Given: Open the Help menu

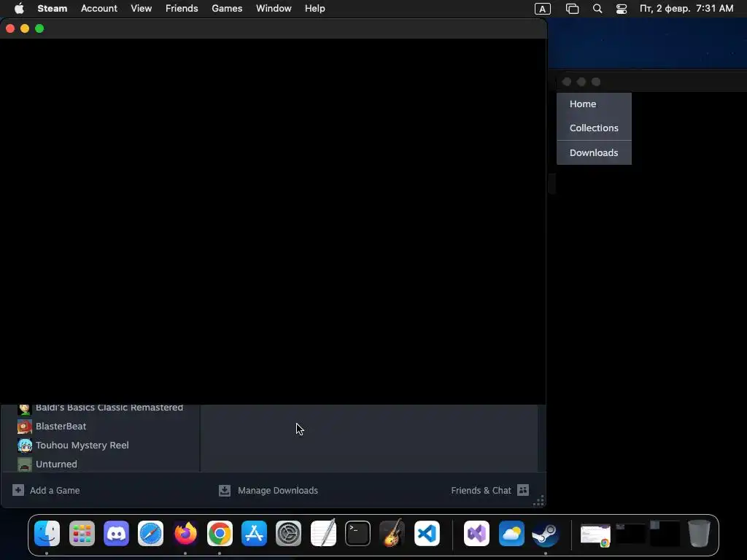Looking at the screenshot, I should [315, 8].
